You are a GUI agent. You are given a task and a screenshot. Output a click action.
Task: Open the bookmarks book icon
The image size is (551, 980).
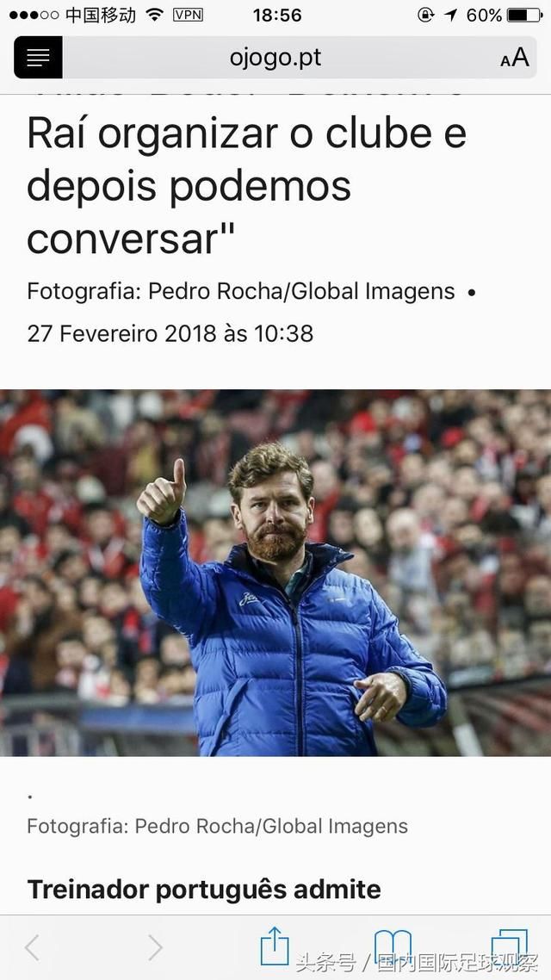click(x=393, y=946)
